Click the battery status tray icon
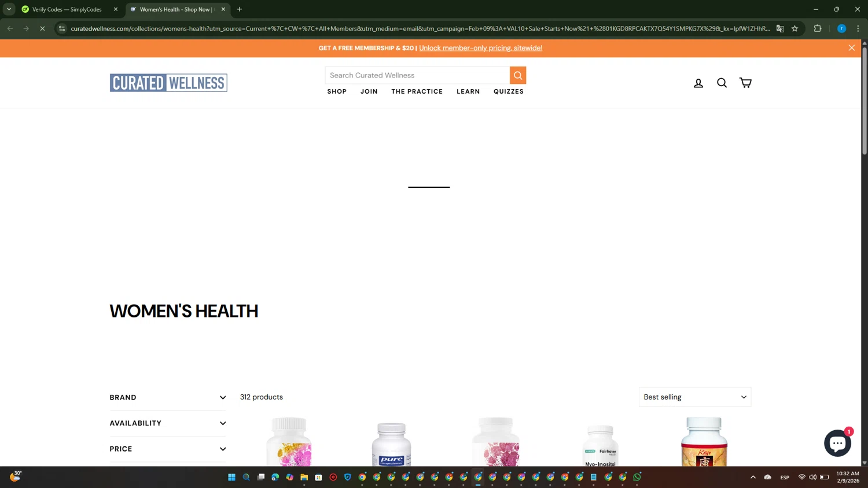Screen dimensions: 868x488 (825, 477)
